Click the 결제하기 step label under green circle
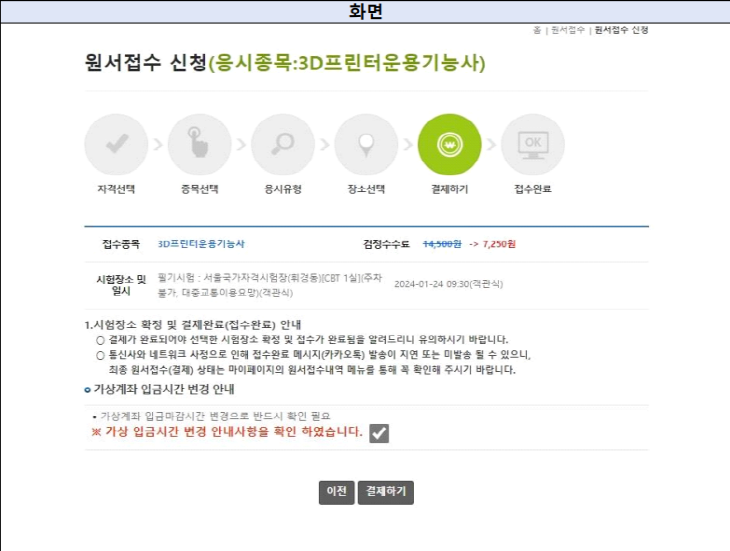Viewport: 730px width, 551px height. click(449, 189)
